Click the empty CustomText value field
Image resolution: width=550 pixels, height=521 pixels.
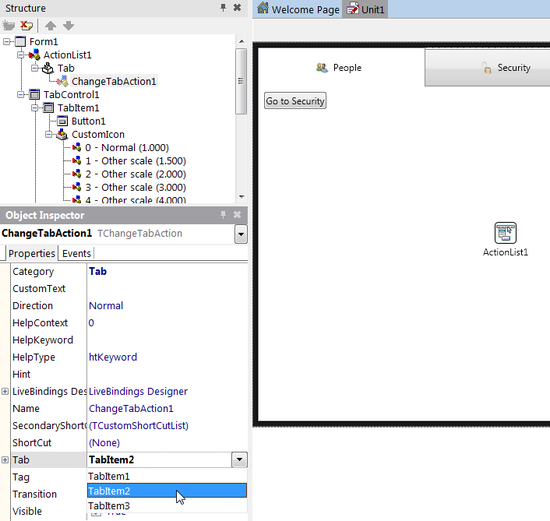pos(167,288)
